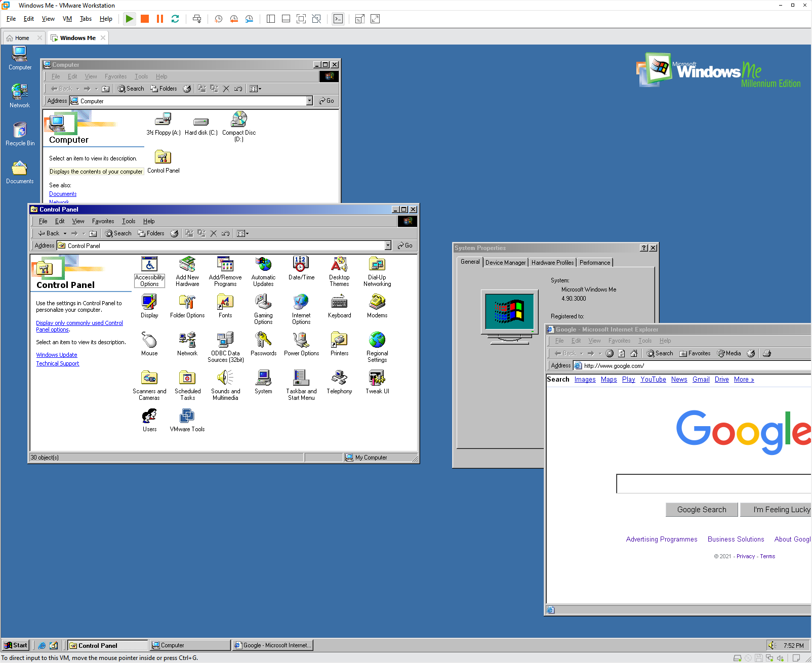This screenshot has height=663, width=812.
Task: Select 3½ Floppy (A:) drive
Action: tap(163, 125)
